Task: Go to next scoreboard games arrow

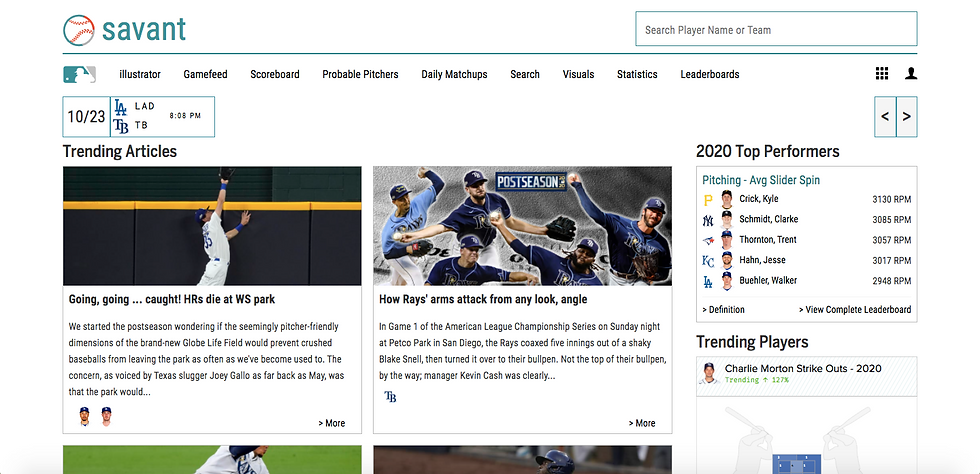Action: (x=907, y=116)
